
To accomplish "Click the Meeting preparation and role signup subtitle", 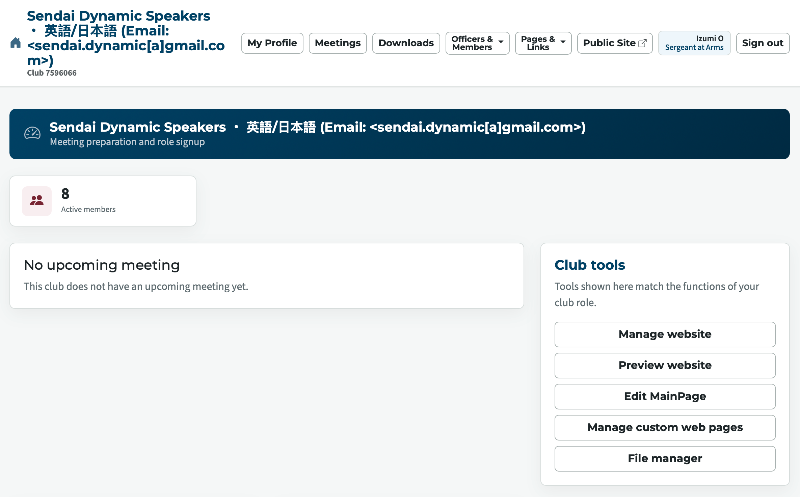I will [x=128, y=142].
